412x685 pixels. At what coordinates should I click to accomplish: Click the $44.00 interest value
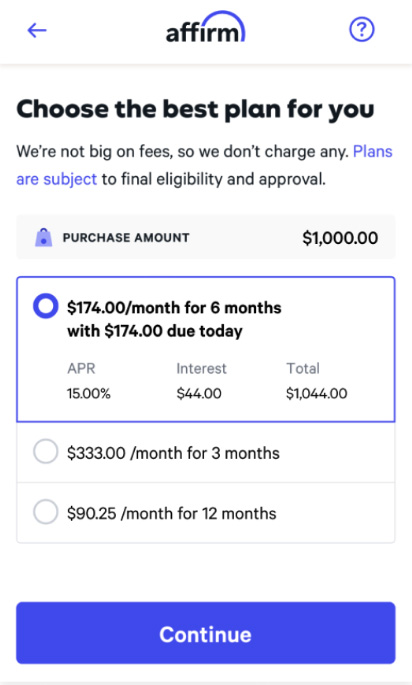click(x=199, y=394)
